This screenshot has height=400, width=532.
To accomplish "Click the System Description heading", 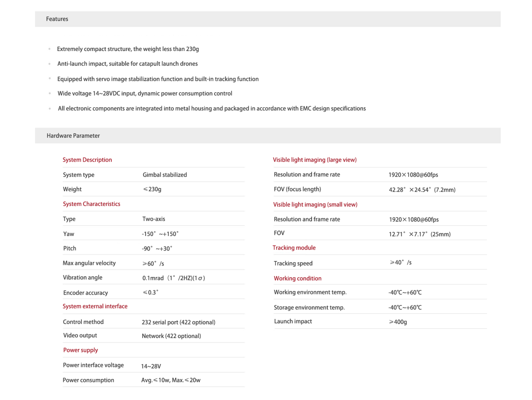I will 87,160.
